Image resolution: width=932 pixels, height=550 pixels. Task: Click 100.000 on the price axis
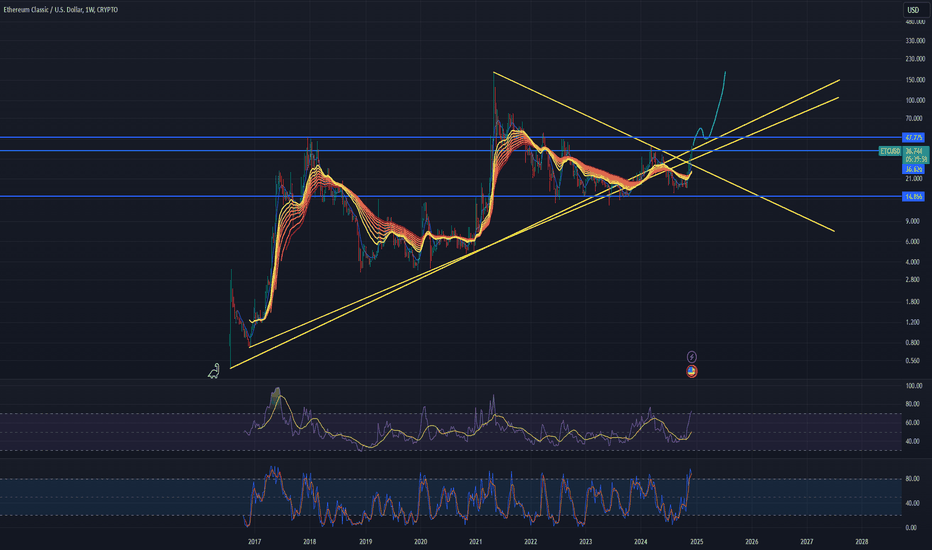pyautogui.click(x=915, y=100)
